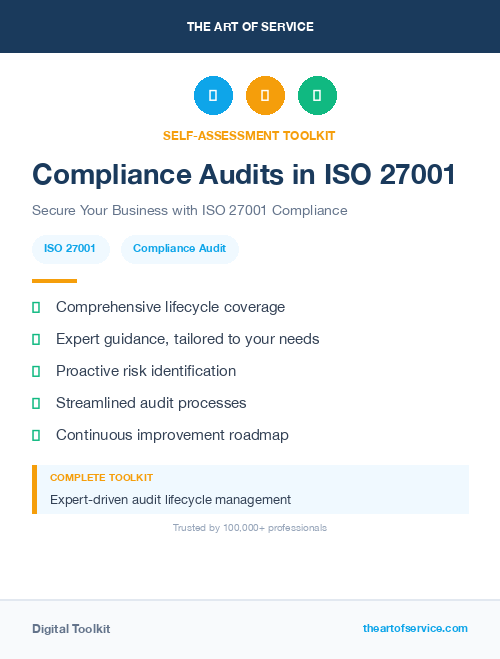Click text Continuous improvement roadmap
Screen dimensions: 500x659
(x=172, y=435)
